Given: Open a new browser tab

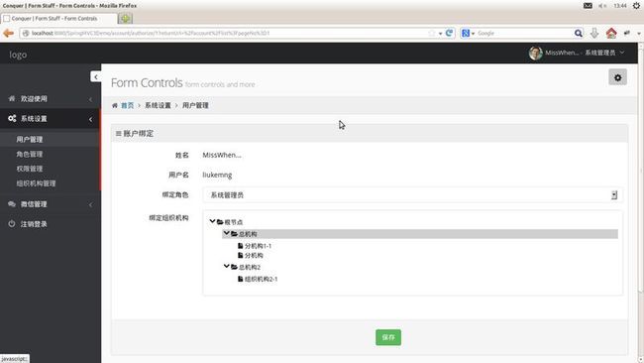Looking at the screenshot, I should tap(125, 19).
